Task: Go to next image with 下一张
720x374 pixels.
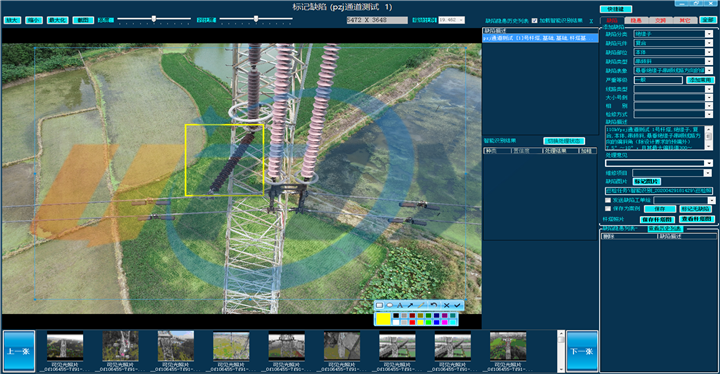Action: [582, 351]
